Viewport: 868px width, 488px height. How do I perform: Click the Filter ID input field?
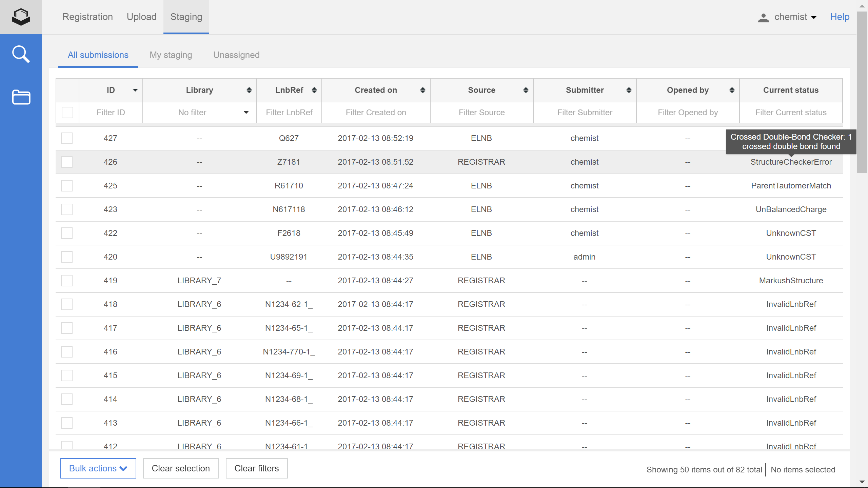pos(111,113)
